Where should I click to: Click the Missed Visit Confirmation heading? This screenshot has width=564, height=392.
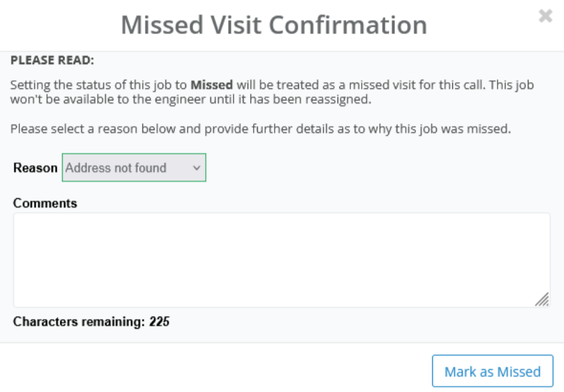(x=274, y=25)
